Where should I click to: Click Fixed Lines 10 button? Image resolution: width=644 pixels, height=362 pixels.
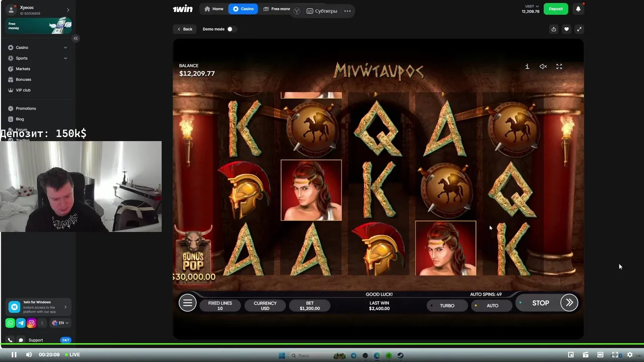pos(220,306)
